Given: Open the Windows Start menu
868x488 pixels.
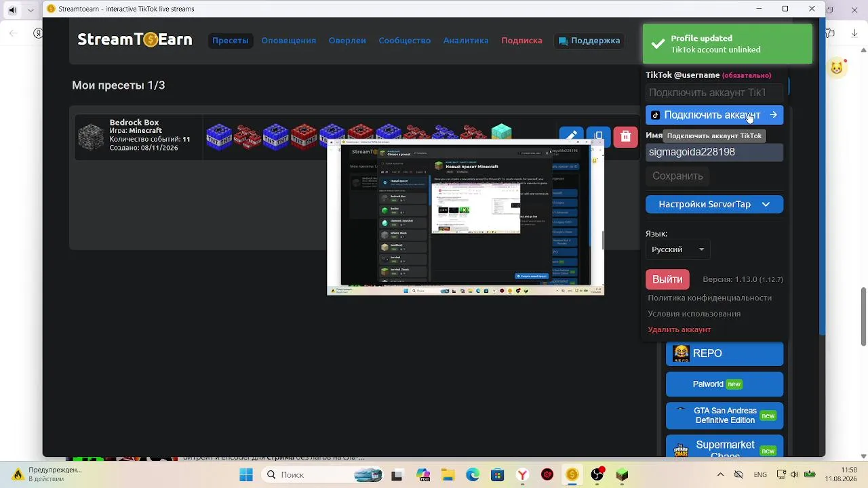Looking at the screenshot, I should coord(246,474).
